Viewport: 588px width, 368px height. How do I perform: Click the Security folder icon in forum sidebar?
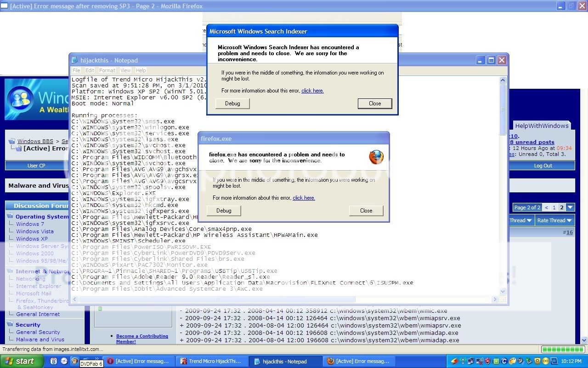click(x=10, y=324)
